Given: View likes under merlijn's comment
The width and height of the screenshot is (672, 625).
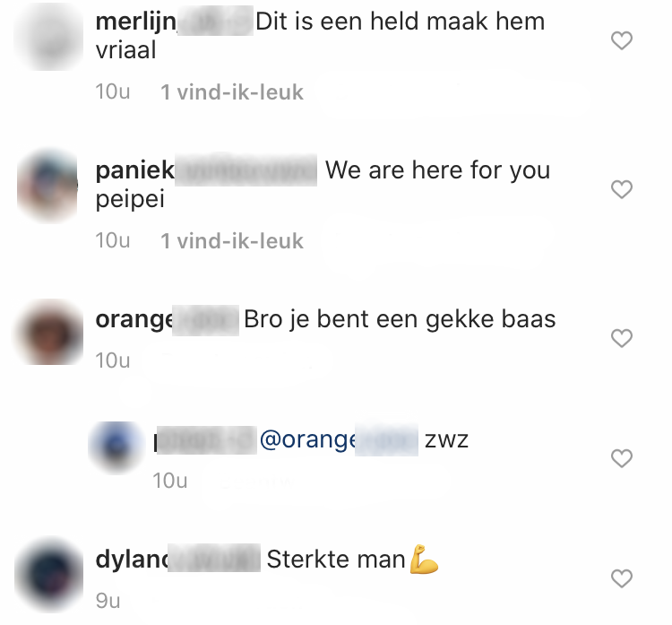Looking at the screenshot, I should (232, 92).
